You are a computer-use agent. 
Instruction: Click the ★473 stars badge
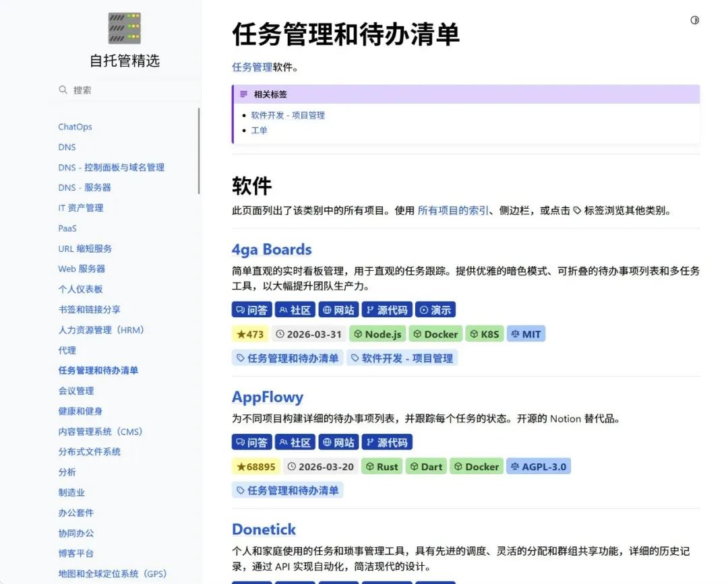pyautogui.click(x=250, y=334)
